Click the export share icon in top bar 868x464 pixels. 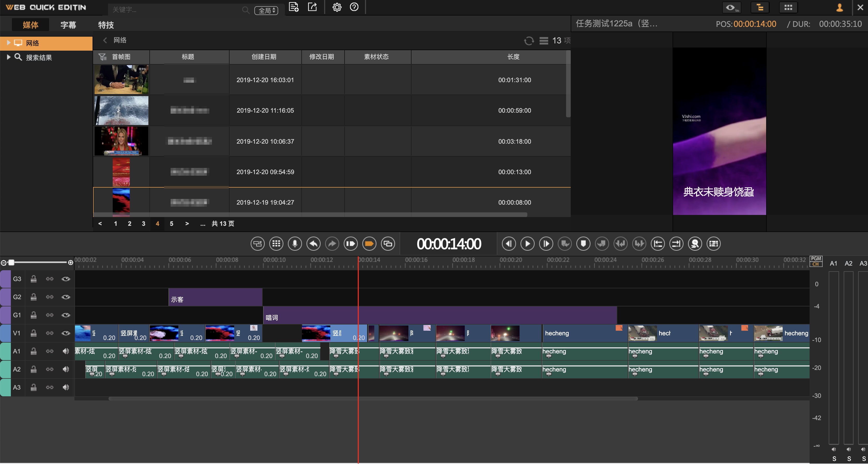[x=312, y=7]
